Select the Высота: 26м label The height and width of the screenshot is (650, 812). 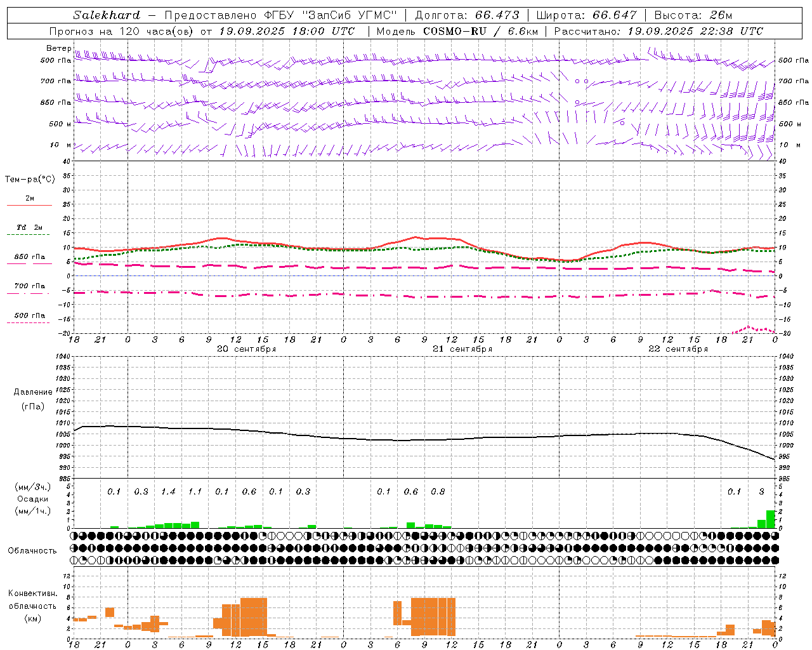click(693, 15)
